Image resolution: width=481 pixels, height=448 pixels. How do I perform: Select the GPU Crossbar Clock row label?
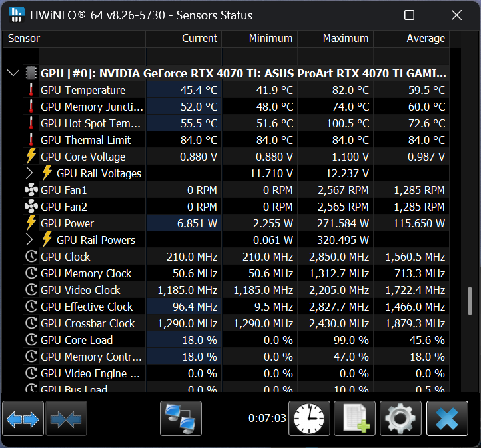88,323
